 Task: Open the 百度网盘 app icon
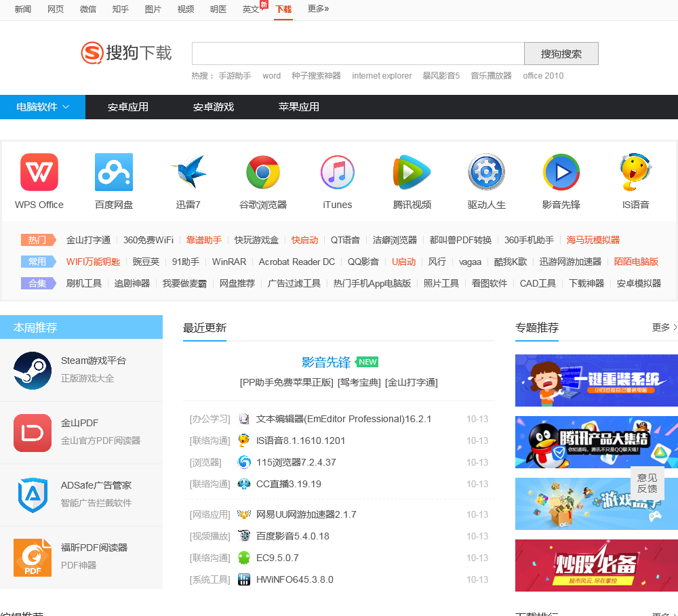pyautogui.click(x=114, y=172)
